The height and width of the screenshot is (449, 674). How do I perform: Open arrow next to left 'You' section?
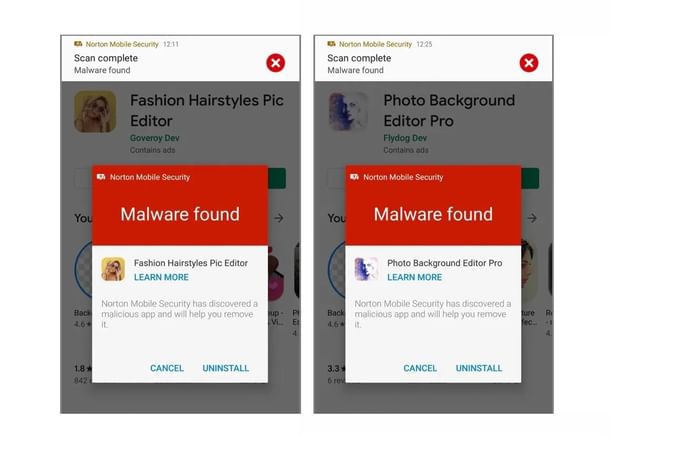tap(279, 218)
